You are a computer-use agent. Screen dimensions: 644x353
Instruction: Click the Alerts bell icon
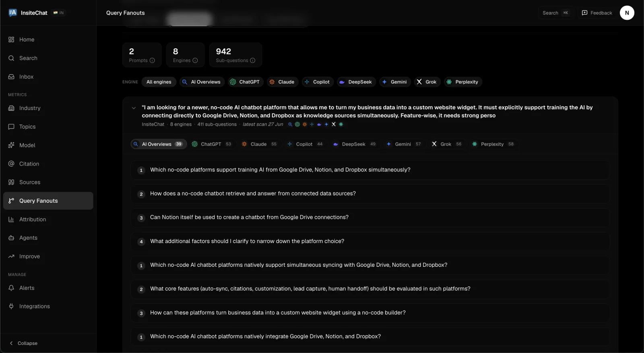tap(11, 288)
